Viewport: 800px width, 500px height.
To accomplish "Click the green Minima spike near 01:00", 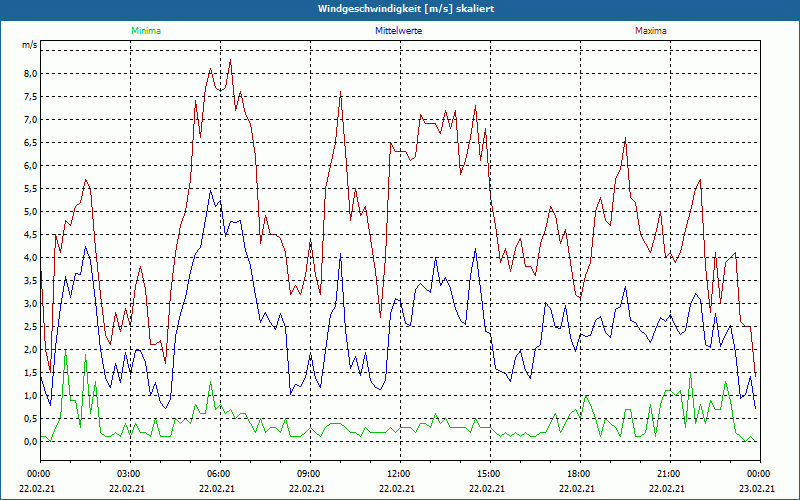I will (x=65, y=351).
